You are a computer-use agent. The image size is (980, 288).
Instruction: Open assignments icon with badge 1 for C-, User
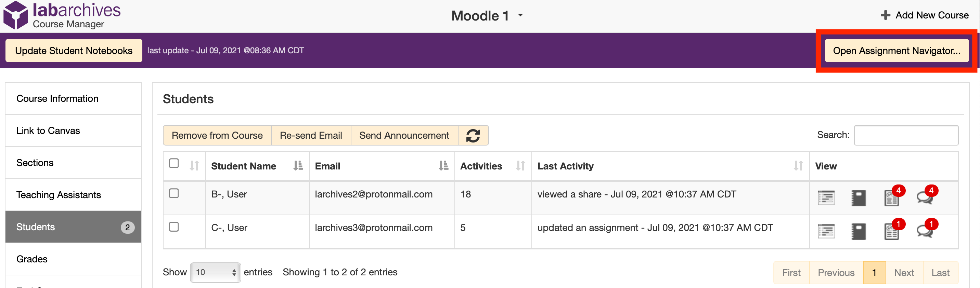point(892,231)
